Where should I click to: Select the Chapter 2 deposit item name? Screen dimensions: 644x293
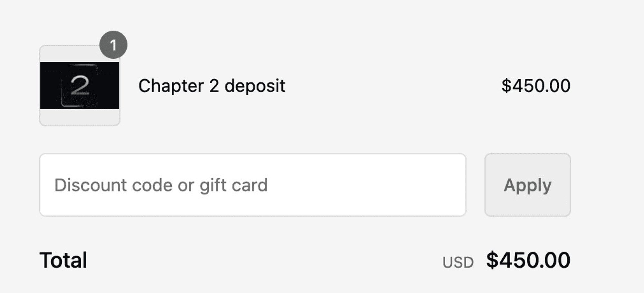212,86
